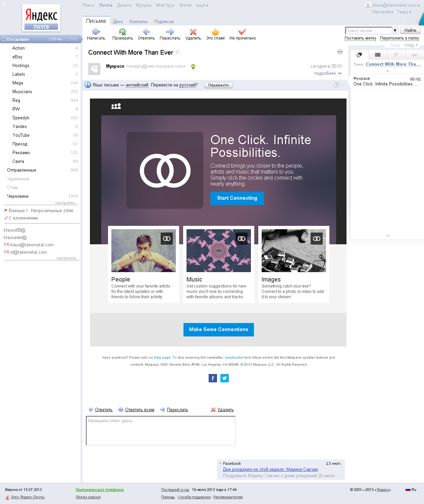Click the Переслать toolbar forward icon
The width and height of the screenshot is (424, 504).
coord(170,32)
